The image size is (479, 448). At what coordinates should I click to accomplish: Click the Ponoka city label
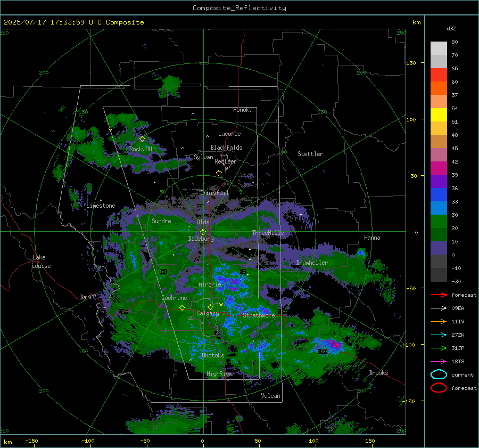pos(243,110)
